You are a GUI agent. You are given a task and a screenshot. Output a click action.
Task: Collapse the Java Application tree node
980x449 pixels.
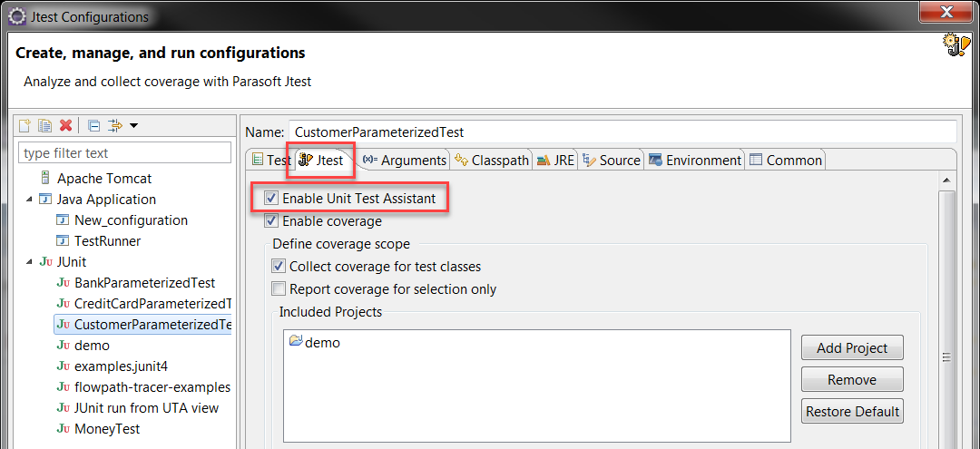coord(30,200)
